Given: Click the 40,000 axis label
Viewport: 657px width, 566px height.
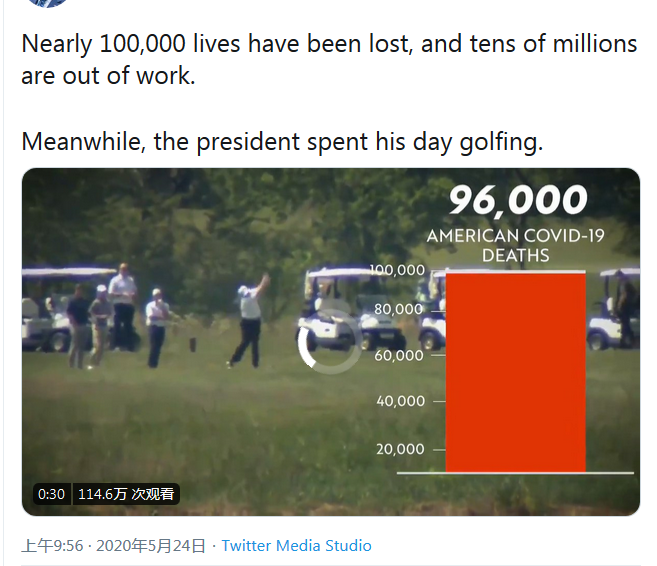Looking at the screenshot, I should click(x=399, y=401).
